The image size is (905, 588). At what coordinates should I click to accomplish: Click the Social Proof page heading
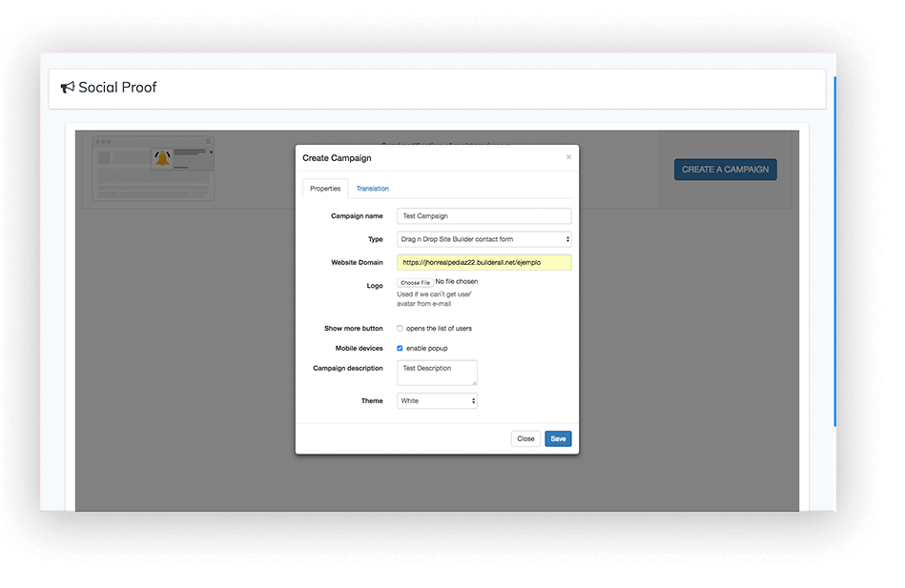117,88
